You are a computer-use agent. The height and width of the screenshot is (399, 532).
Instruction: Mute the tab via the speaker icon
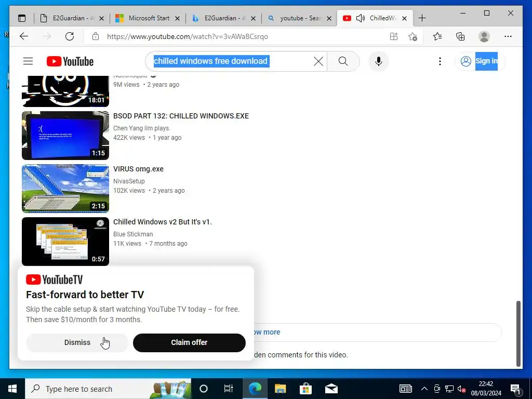361,18
